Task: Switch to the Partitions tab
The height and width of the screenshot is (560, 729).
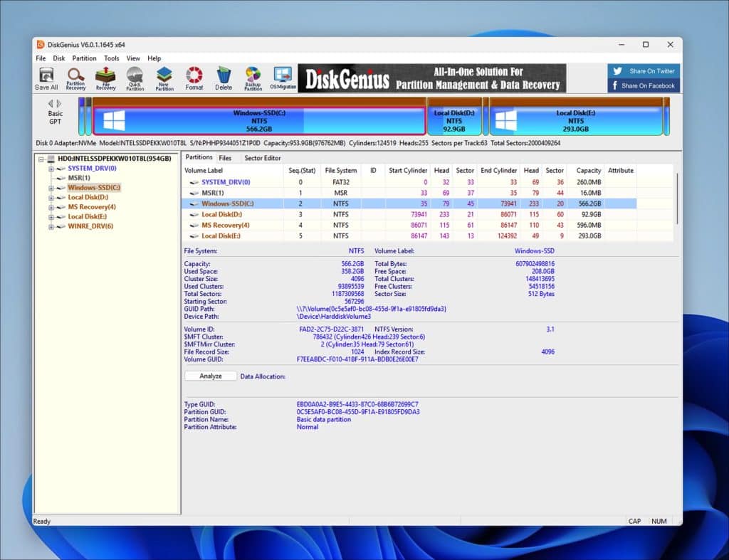Action: coord(199,157)
